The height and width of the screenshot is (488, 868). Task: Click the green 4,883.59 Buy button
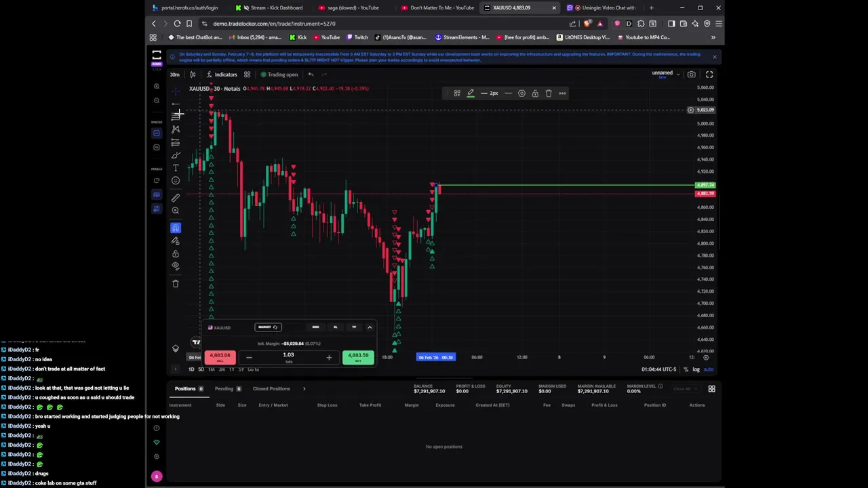tap(358, 357)
